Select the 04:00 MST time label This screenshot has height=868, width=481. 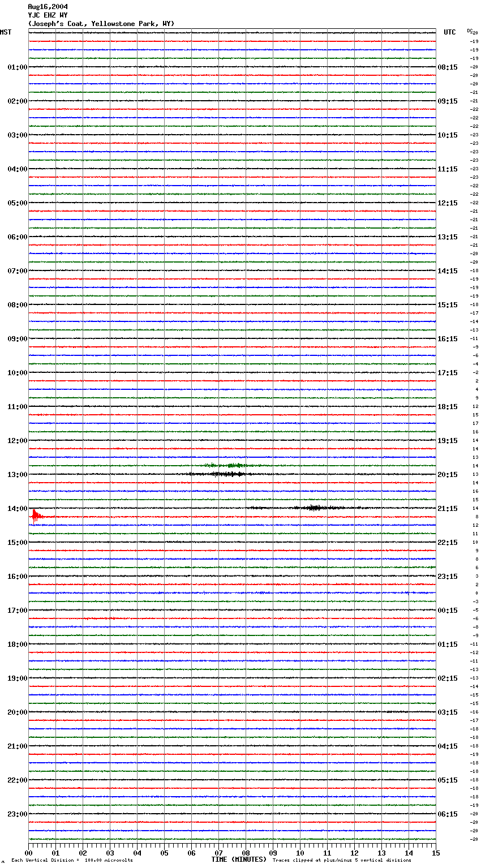[17, 169]
